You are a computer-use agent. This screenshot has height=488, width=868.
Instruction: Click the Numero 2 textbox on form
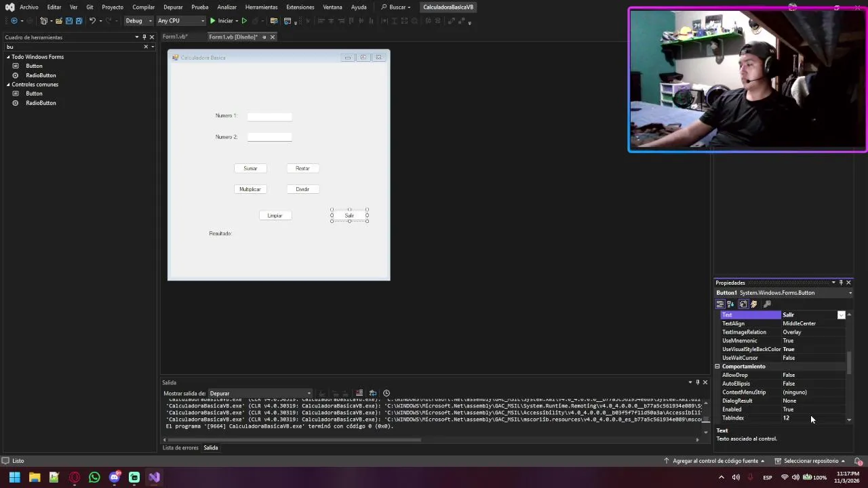[269, 138]
